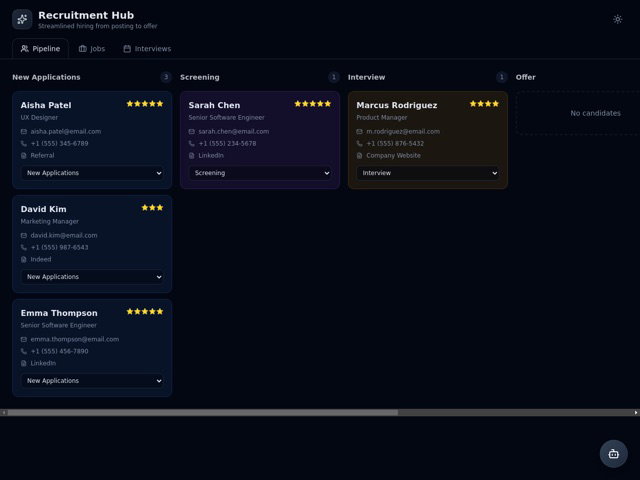This screenshot has height=480, width=640.
Task: Open the chatbot assistant button
Action: [x=613, y=453]
